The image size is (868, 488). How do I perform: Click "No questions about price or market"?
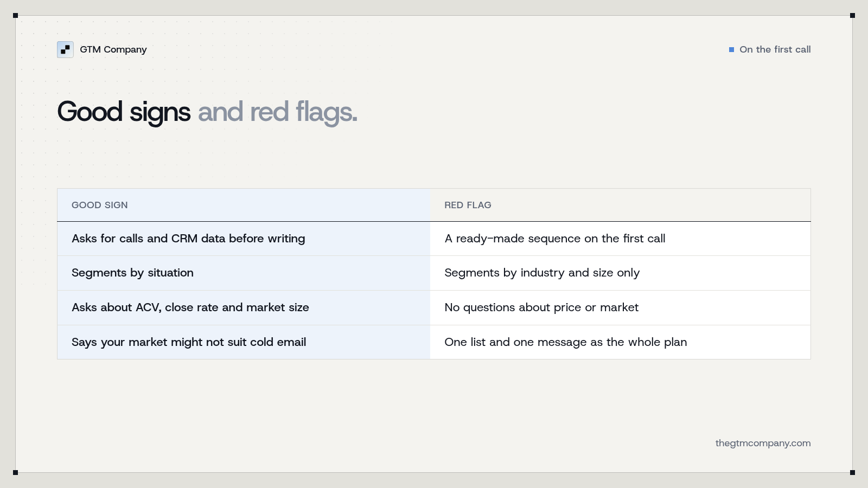tap(541, 307)
